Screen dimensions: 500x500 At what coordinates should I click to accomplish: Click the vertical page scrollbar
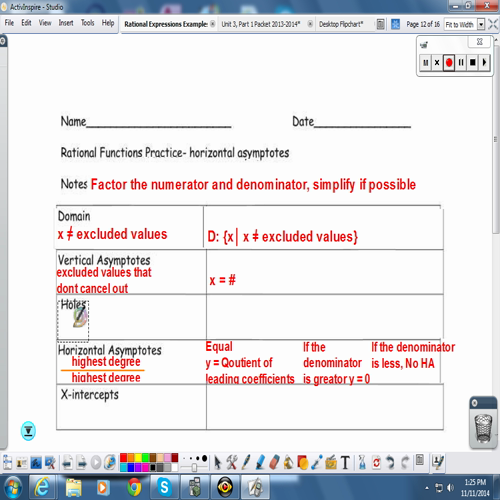(x=496, y=140)
